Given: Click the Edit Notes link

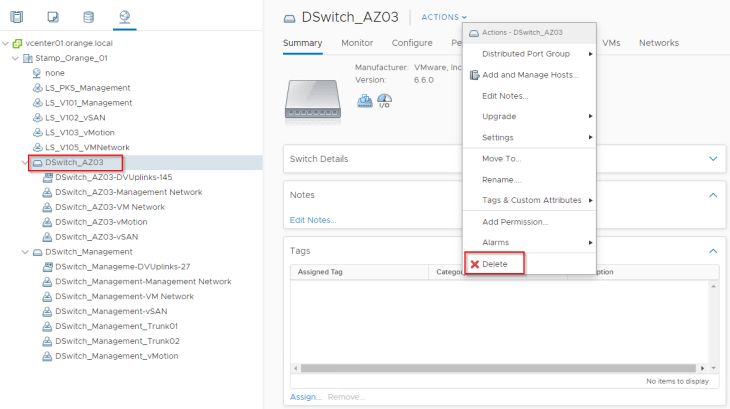Looking at the screenshot, I should point(312,220).
